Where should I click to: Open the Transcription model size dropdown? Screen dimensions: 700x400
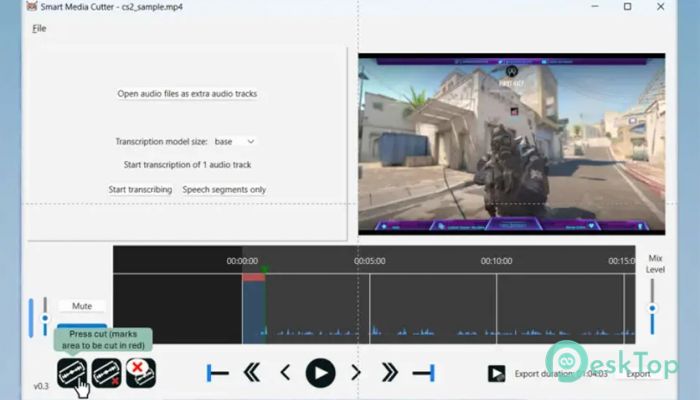236,142
